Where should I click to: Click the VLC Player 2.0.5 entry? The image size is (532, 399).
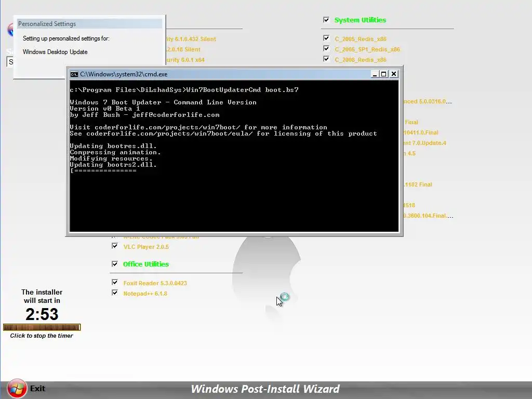(x=146, y=247)
